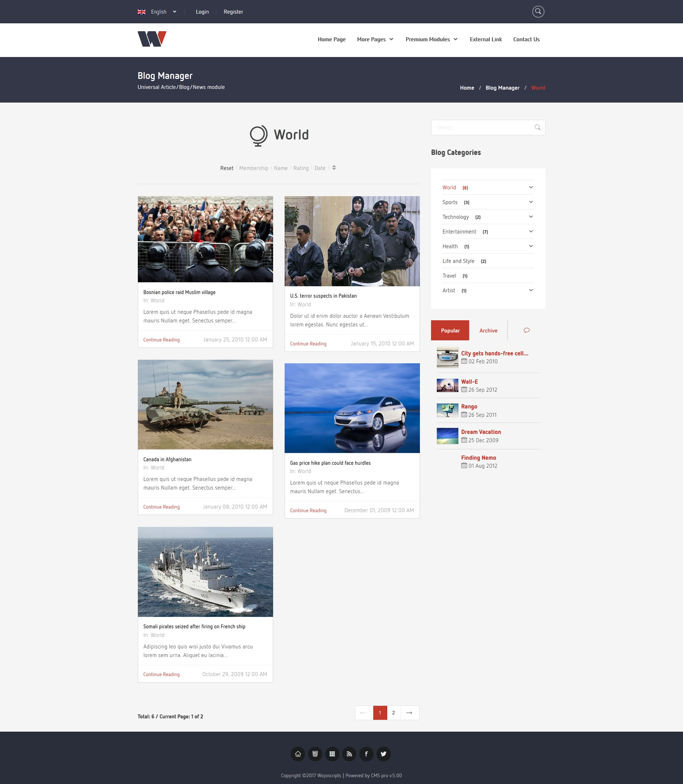The height and width of the screenshot is (784, 683).
Task: Click the footer home icon
Action: pos(298,754)
